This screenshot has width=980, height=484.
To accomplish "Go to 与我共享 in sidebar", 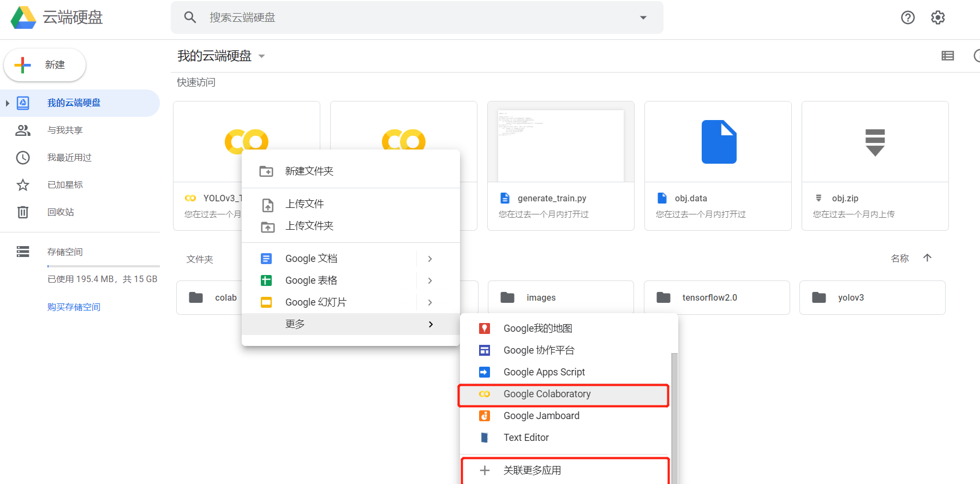I will (x=80, y=130).
